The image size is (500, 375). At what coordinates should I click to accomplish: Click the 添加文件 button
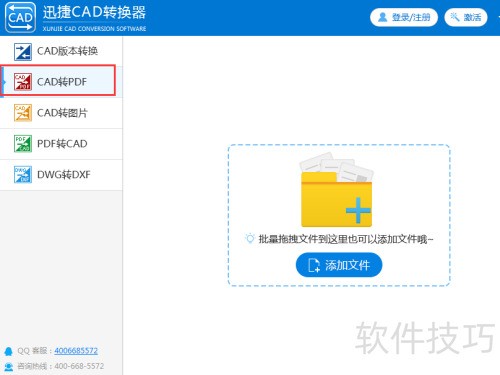click(x=339, y=265)
